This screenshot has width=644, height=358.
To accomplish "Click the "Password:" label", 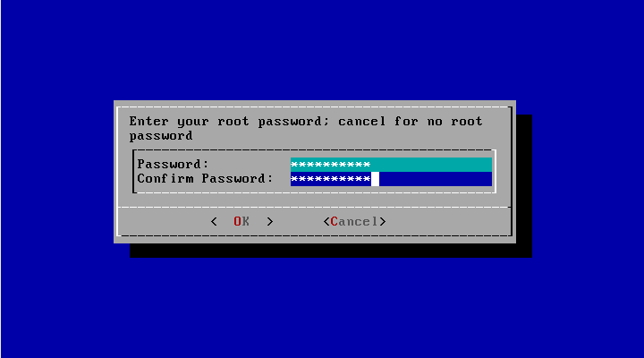I will [173, 165].
